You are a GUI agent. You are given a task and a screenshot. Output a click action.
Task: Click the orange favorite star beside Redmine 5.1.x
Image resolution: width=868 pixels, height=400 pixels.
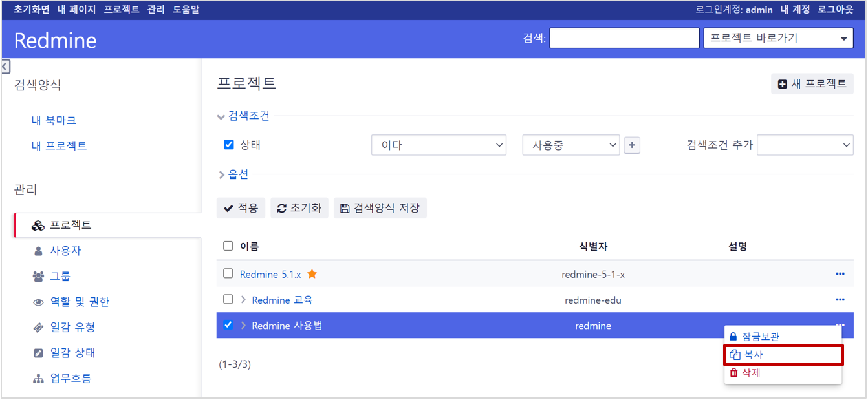point(312,274)
